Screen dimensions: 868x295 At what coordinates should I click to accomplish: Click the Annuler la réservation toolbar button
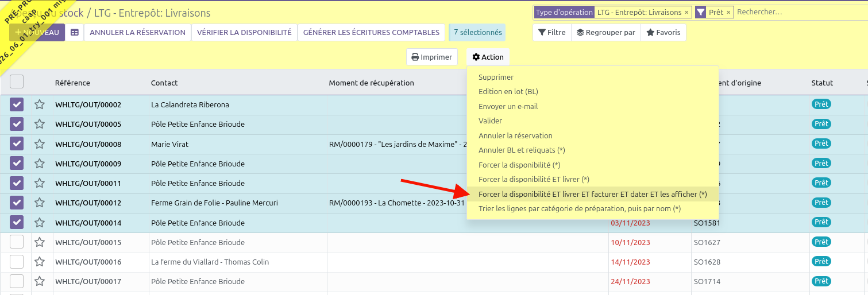137,33
